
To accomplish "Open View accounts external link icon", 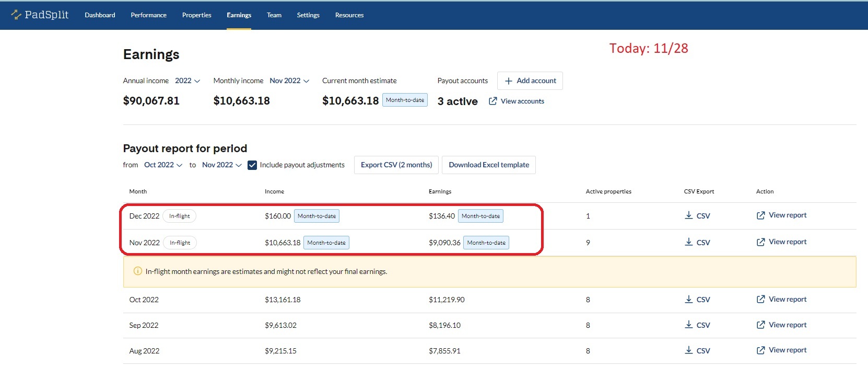I will point(492,101).
